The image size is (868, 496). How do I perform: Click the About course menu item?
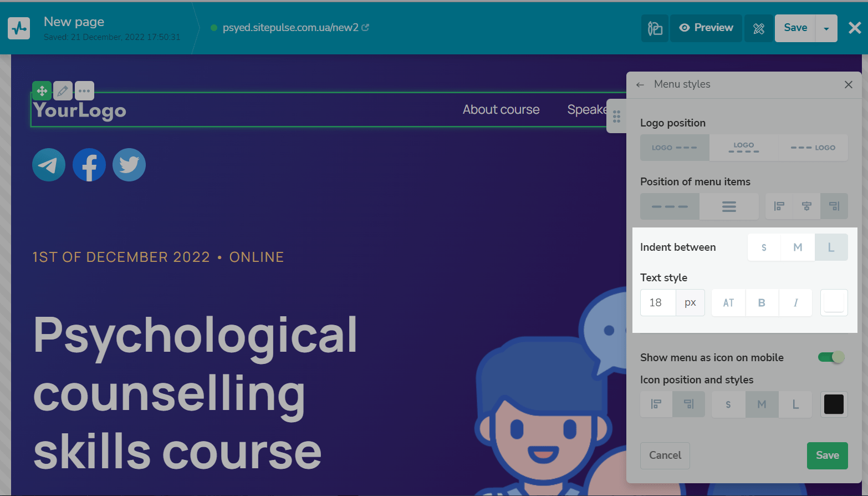(x=501, y=110)
